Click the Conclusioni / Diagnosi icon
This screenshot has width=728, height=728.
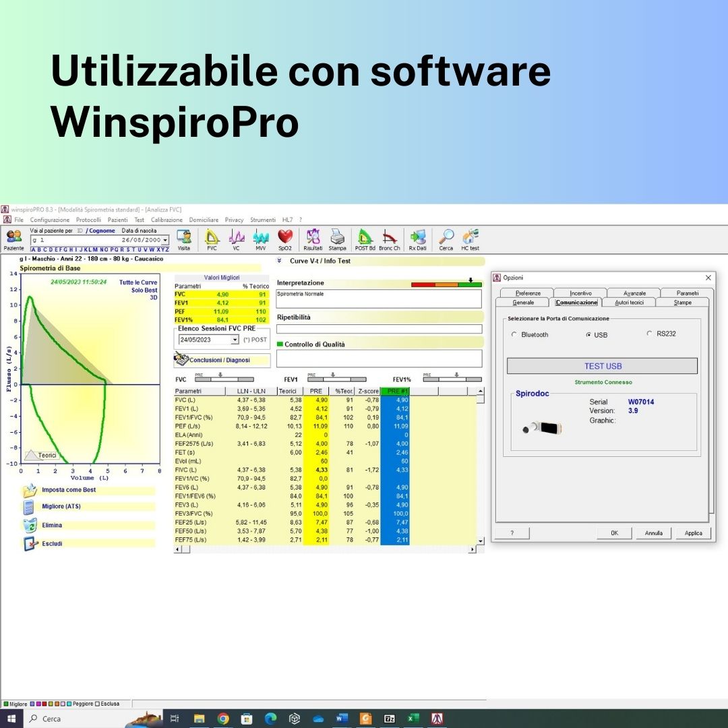tap(181, 359)
